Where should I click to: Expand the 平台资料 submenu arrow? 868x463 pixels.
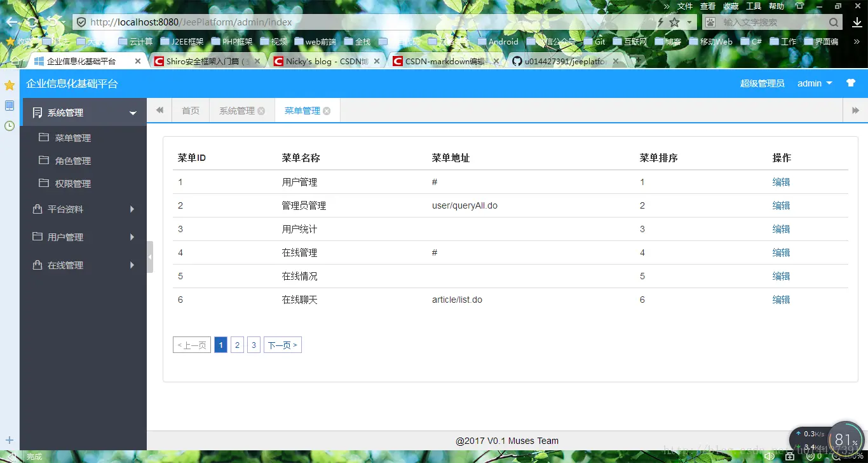132,209
